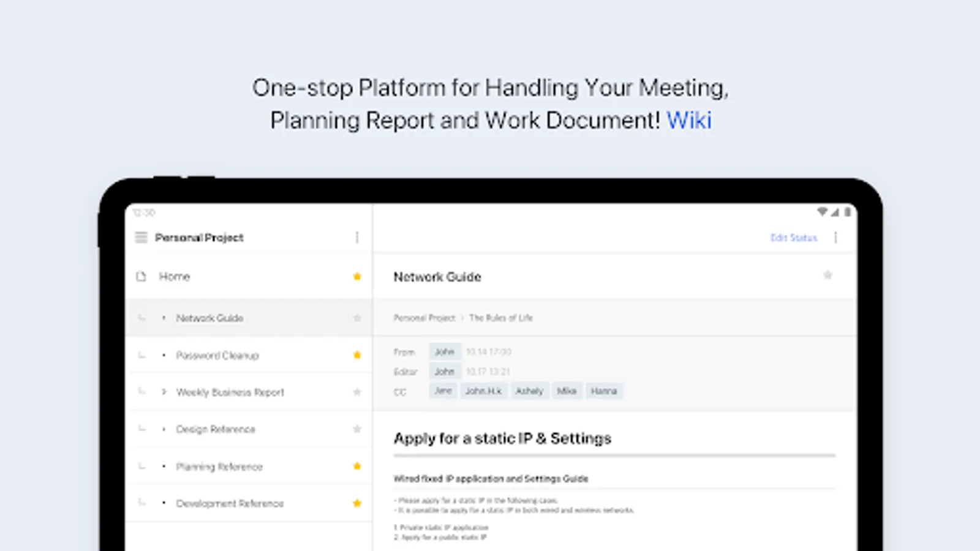Click the Personal Project title
980x551 pixels.
pos(199,238)
